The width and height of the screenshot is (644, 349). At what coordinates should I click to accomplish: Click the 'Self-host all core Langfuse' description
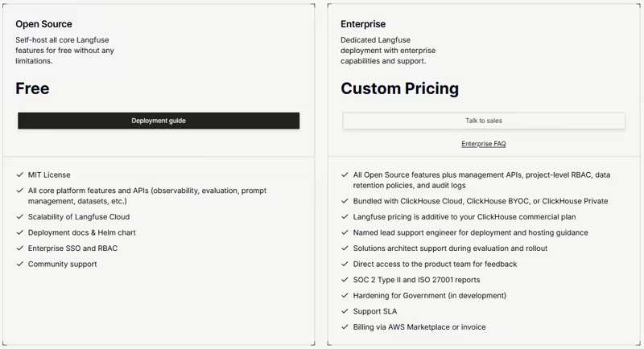(65, 51)
